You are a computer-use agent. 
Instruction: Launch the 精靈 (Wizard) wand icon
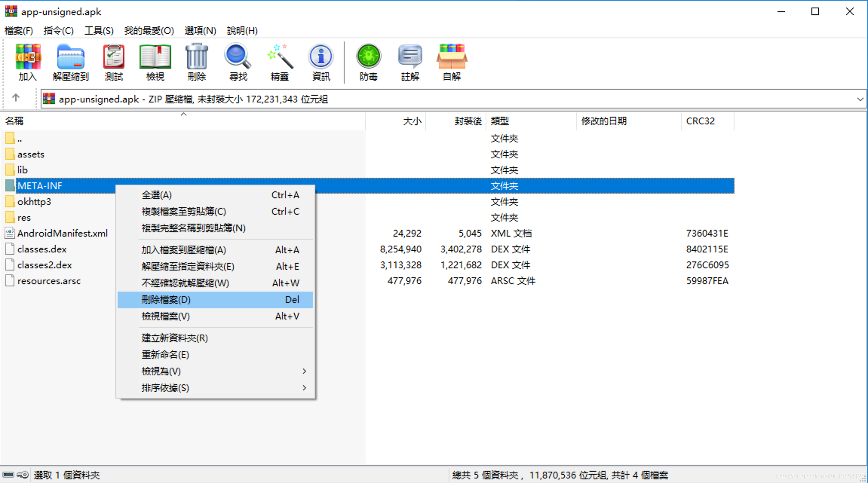pos(279,61)
